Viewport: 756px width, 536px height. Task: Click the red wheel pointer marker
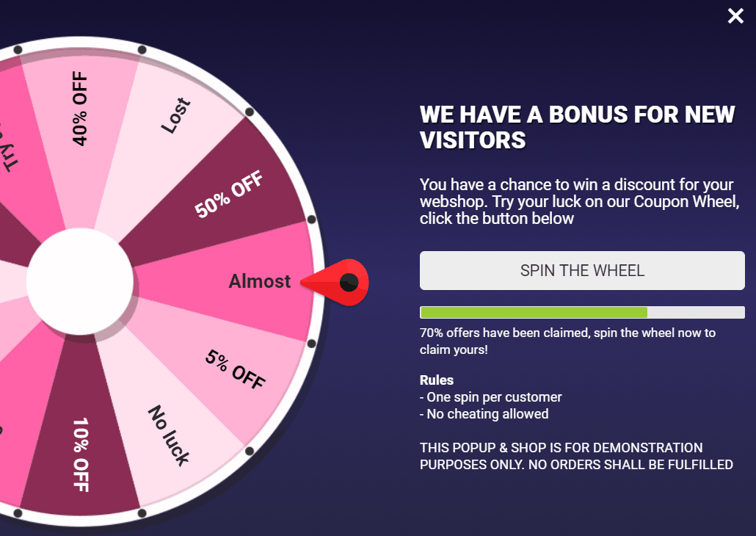[339, 281]
